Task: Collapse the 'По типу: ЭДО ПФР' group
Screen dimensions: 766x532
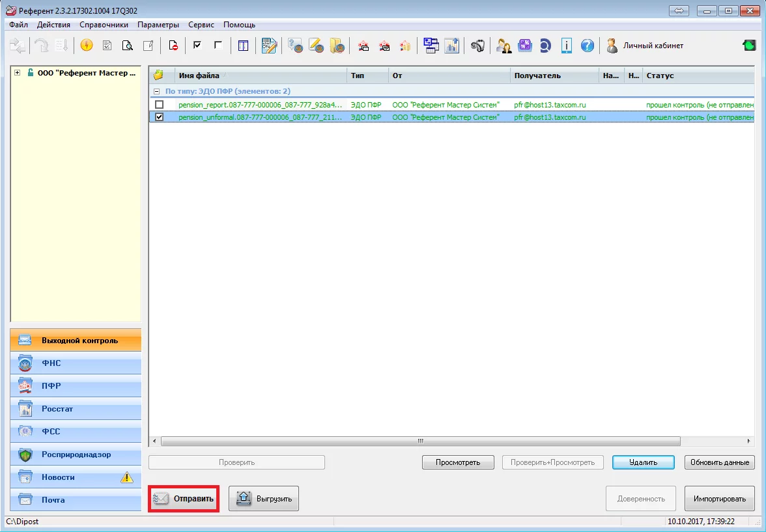Action: click(x=156, y=91)
